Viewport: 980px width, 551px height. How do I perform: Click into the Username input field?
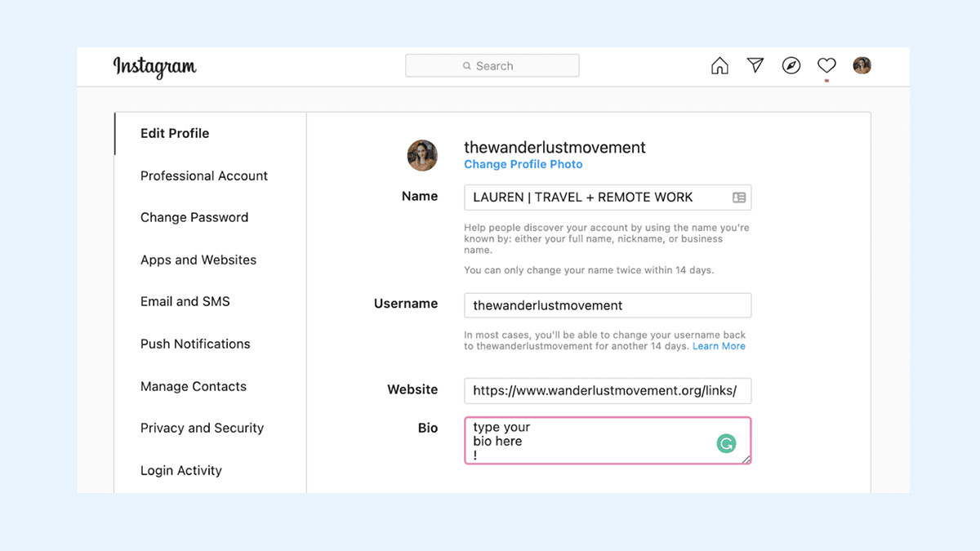(x=608, y=305)
